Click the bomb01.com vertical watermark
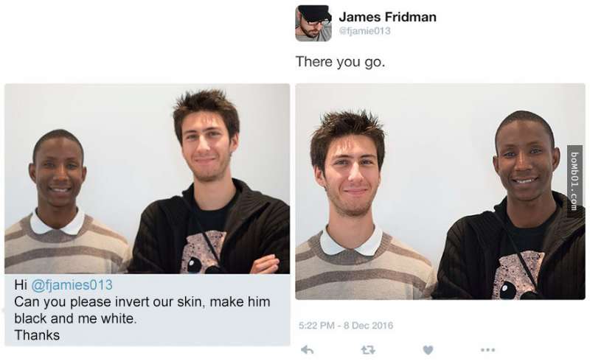The height and width of the screenshot is (364, 590). 575,181
